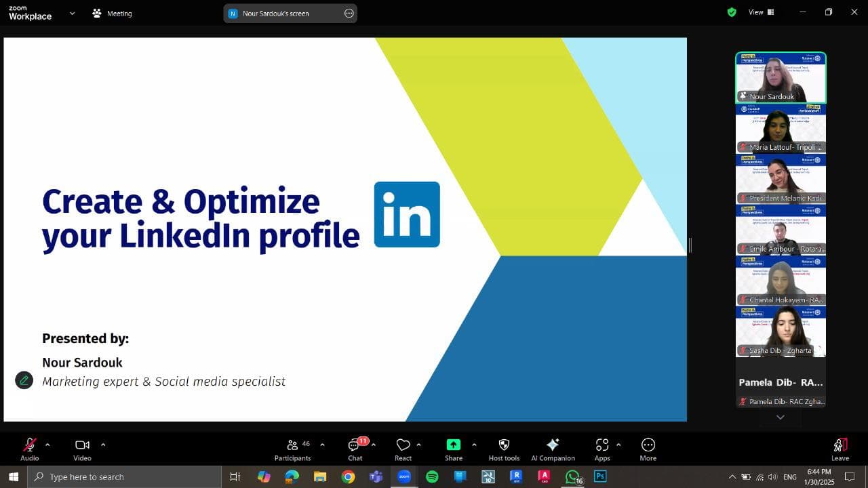Toggle the camera with Video button
Image resolution: width=868 pixels, height=488 pixels.
click(x=82, y=449)
